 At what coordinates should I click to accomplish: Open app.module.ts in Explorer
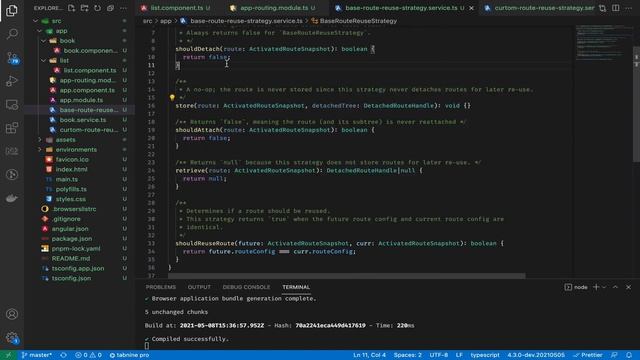point(81,100)
